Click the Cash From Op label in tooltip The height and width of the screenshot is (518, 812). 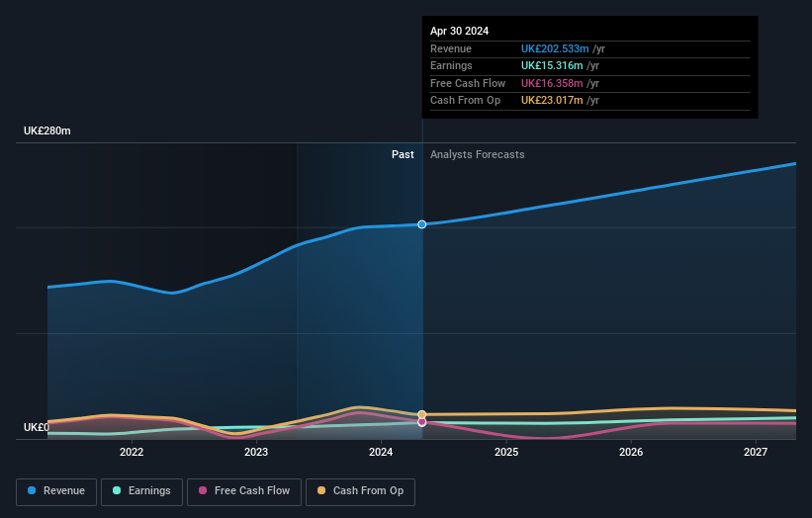click(x=465, y=101)
